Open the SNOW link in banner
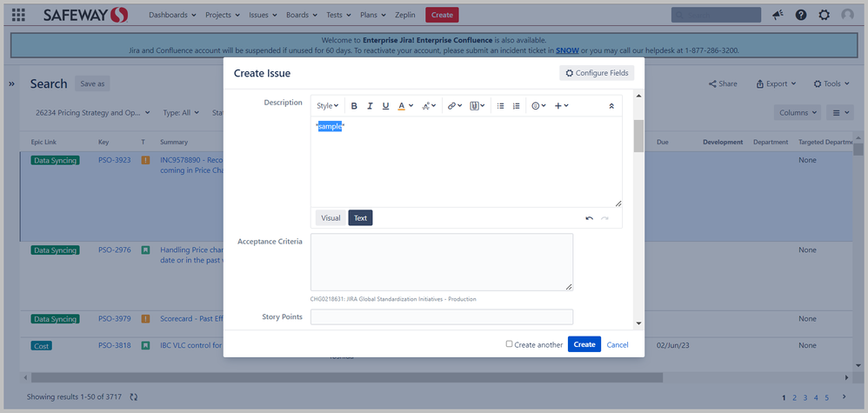Screen dimensions: 868x413 pos(567,50)
